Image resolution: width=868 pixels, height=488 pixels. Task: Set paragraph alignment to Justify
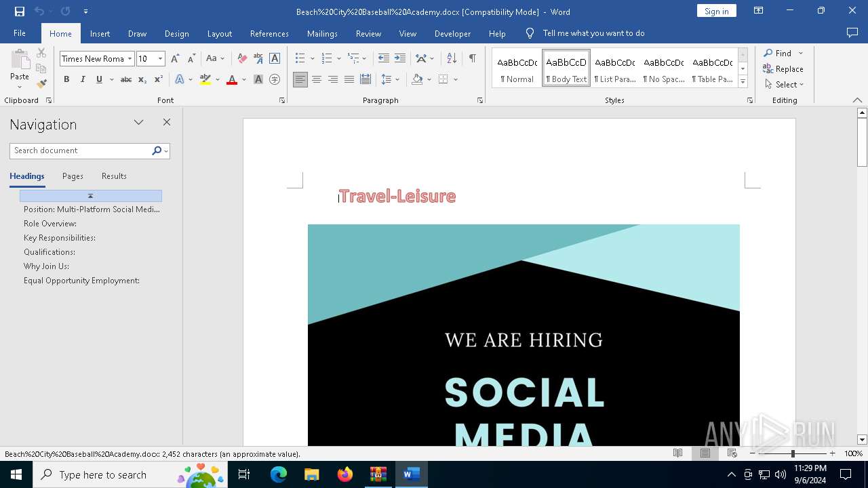[x=349, y=79]
